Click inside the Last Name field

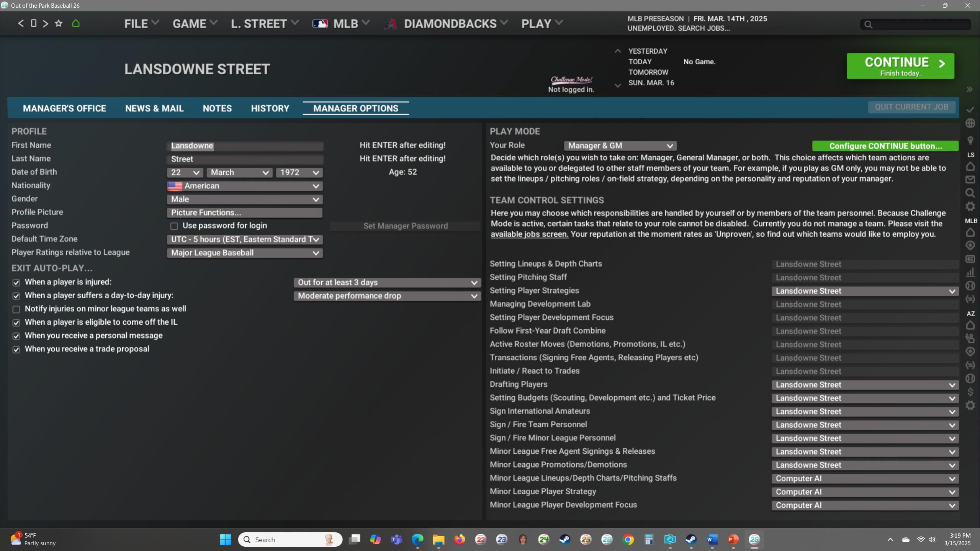click(x=245, y=159)
